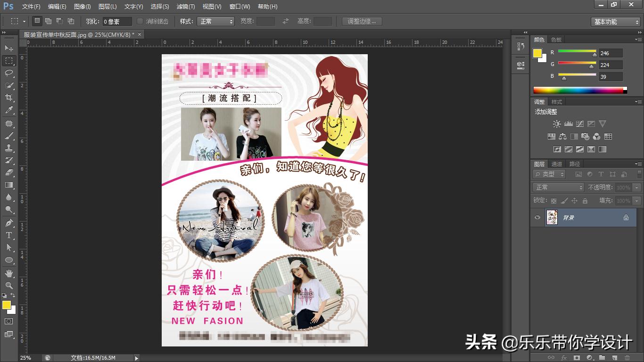Open the layer blend mode dropdown showing 正常
This screenshot has width=644, height=362.
tap(558, 187)
